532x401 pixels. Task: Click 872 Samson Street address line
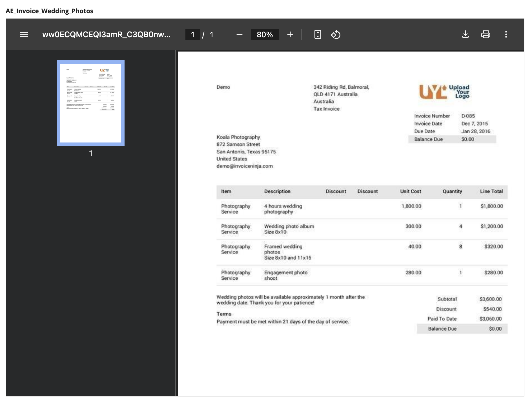coord(238,144)
